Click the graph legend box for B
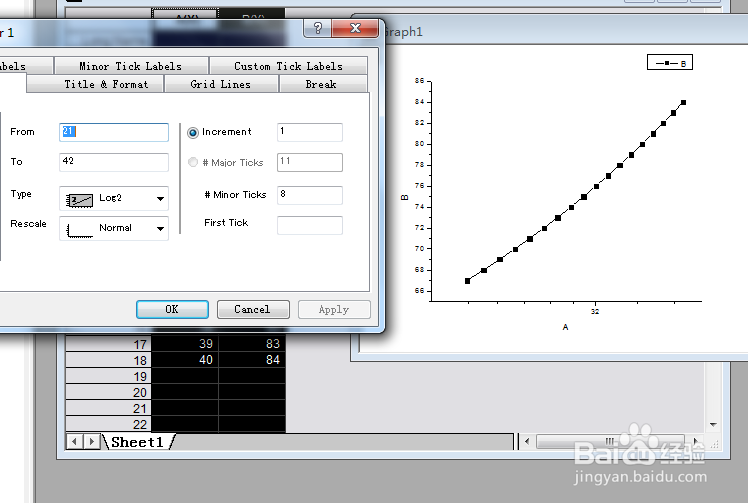Viewport: 748px width, 503px height. (670, 63)
